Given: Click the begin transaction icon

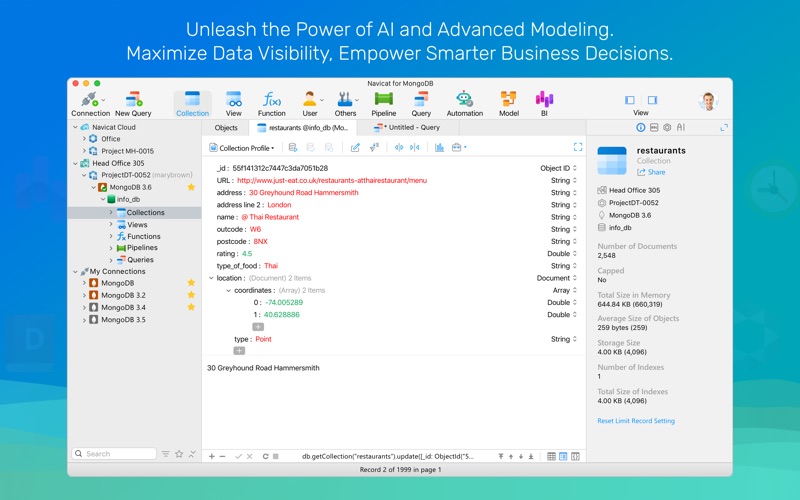Looking at the screenshot, I should coord(293,147).
